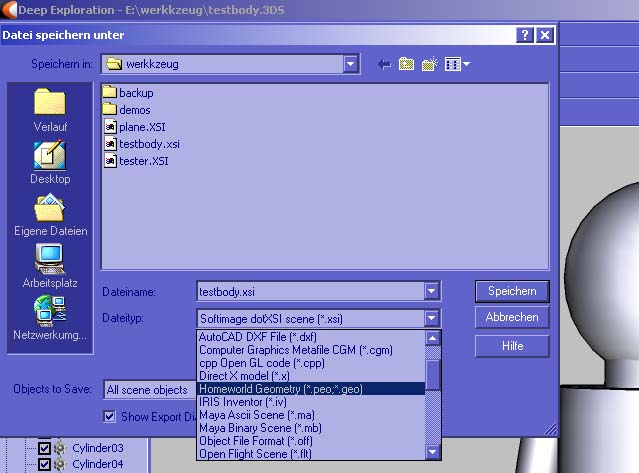Open the Objects to Save dropdown
The image size is (639, 473).
[150, 389]
